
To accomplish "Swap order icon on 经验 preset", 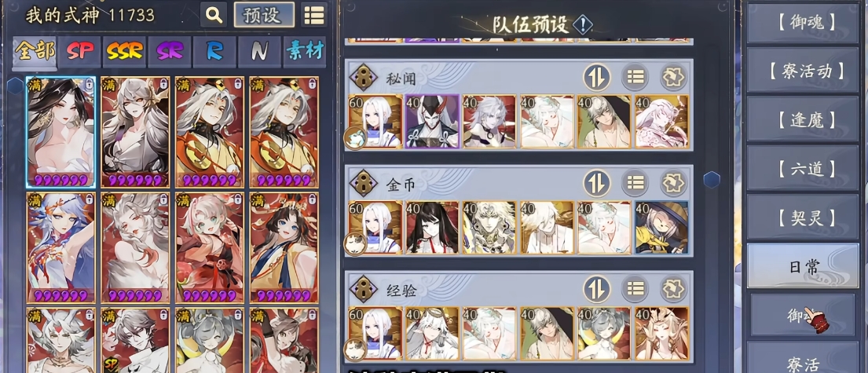I will (597, 289).
